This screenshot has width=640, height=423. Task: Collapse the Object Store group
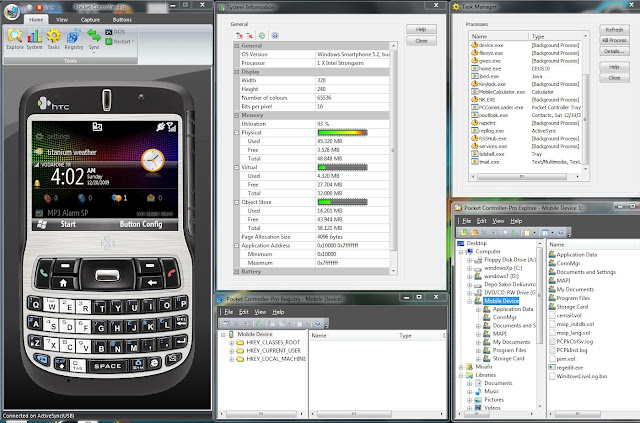tap(236, 202)
